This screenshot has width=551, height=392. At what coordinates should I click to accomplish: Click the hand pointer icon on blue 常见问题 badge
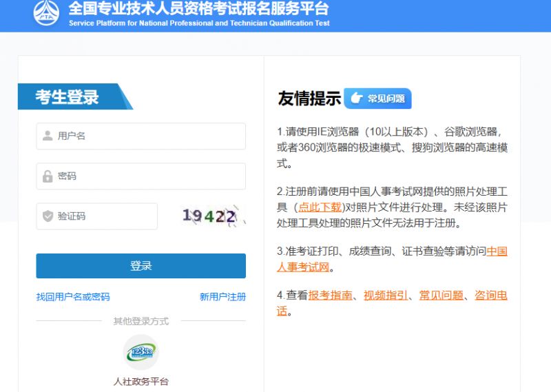click(356, 99)
